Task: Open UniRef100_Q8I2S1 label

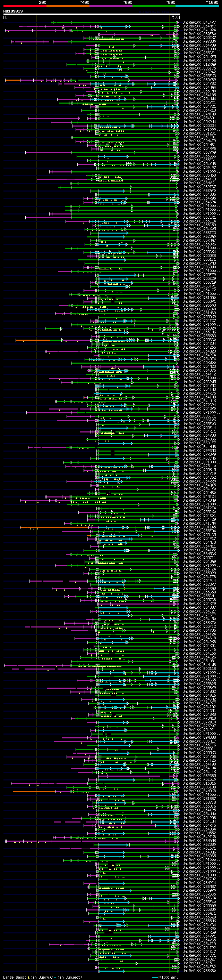Action: (x=199, y=133)
